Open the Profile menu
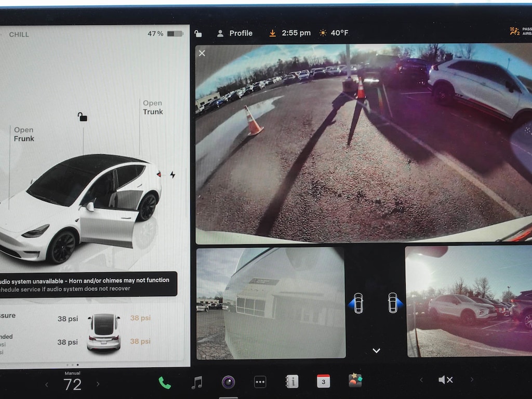The width and height of the screenshot is (532, 399). coord(235,33)
